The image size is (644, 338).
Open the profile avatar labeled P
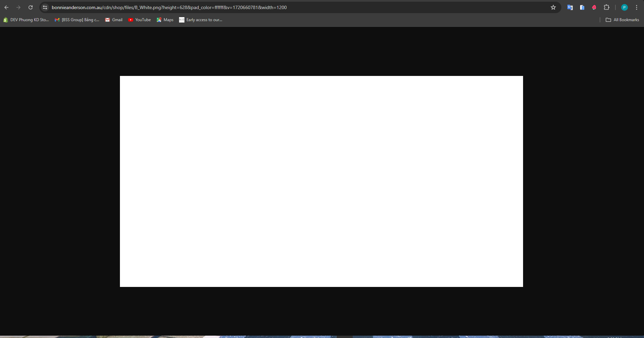coord(625,7)
